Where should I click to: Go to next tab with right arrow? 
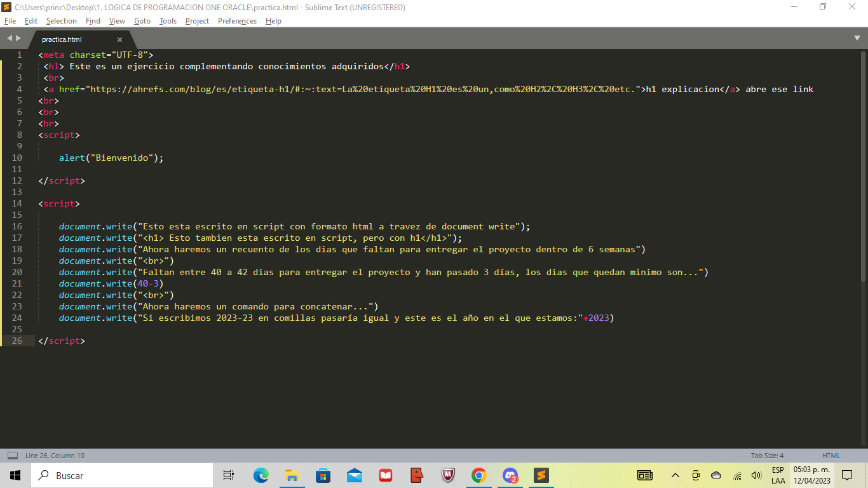tap(18, 39)
